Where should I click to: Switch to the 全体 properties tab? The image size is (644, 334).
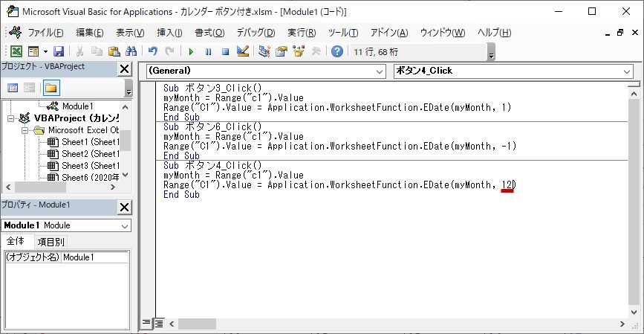pyautogui.click(x=16, y=241)
